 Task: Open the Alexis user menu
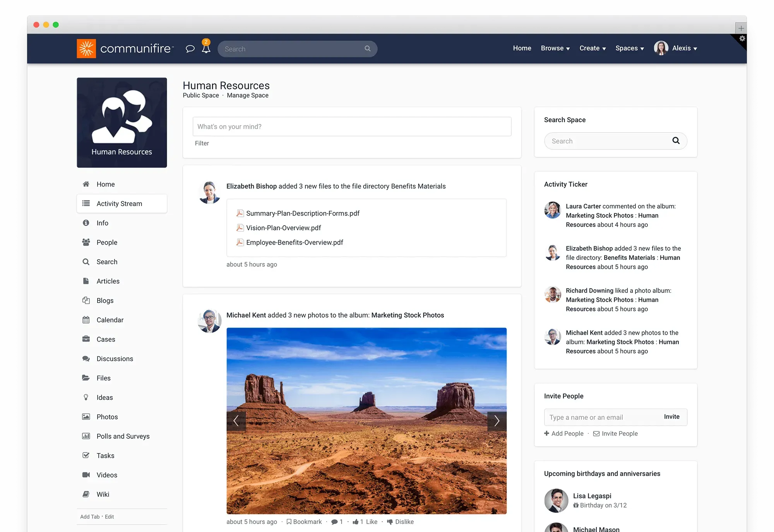[676, 48]
